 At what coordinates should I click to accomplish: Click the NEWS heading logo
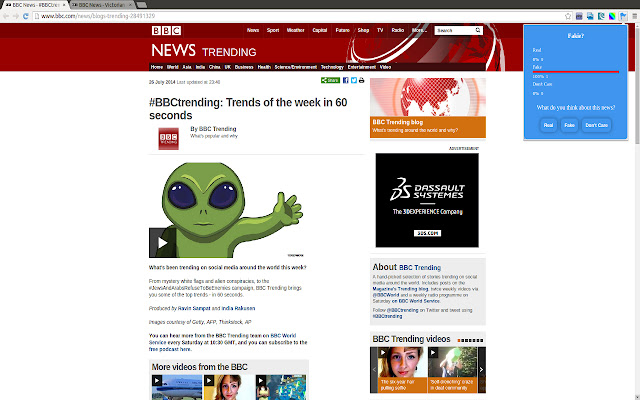[x=173, y=51]
